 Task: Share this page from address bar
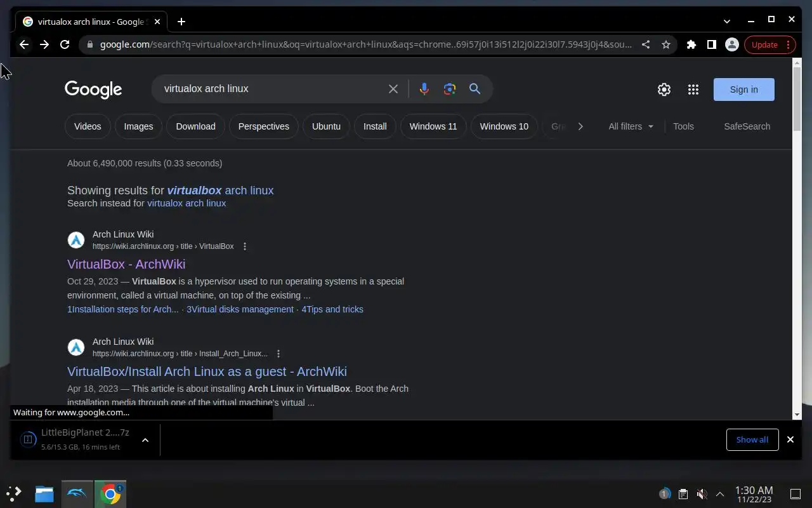tap(646, 44)
